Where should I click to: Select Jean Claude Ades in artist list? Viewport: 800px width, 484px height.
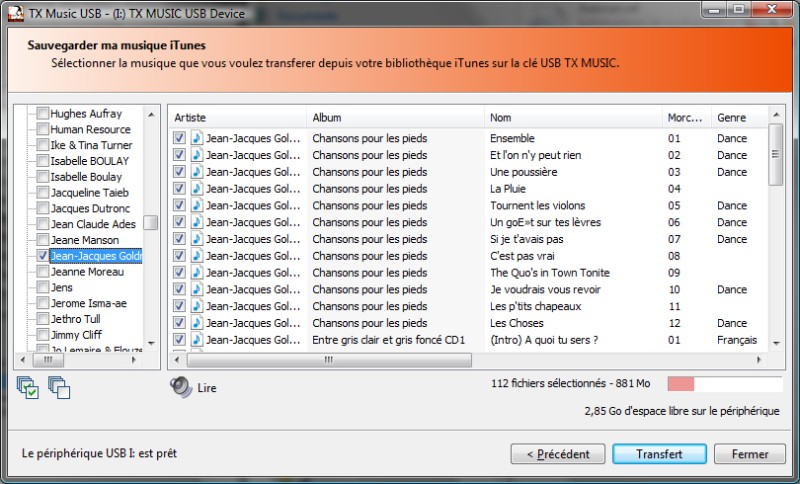coord(93,224)
